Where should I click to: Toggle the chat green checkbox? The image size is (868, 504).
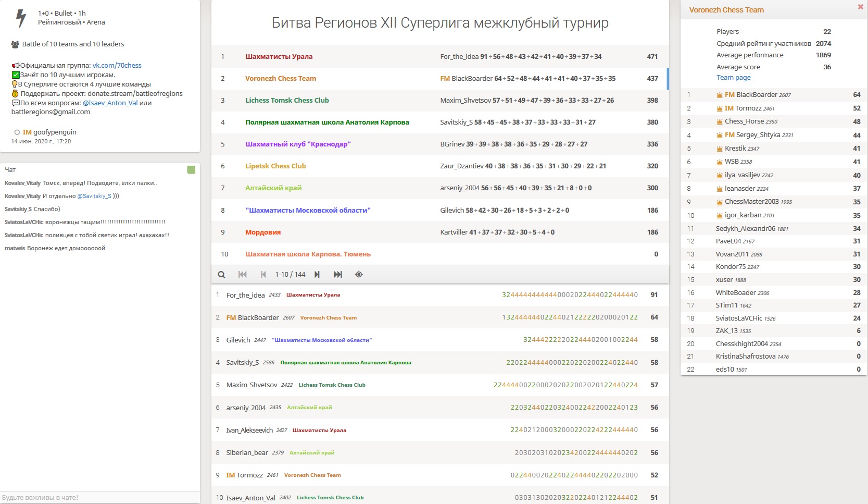(x=191, y=170)
